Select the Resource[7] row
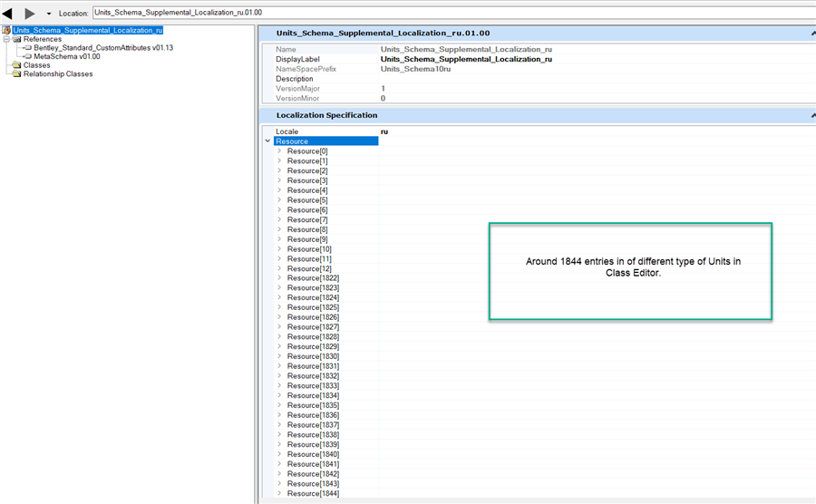Screen dimensions: 816x504 coord(307,219)
